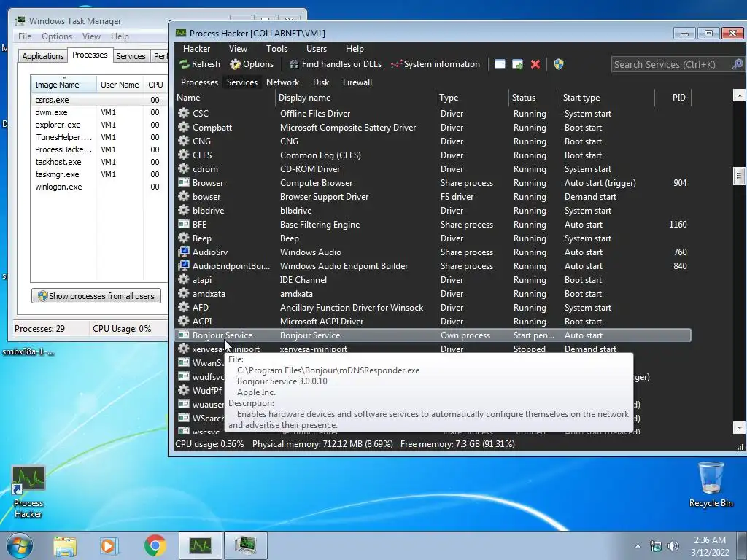Sort by PID column header
The width and height of the screenshot is (747, 560).
(673, 98)
